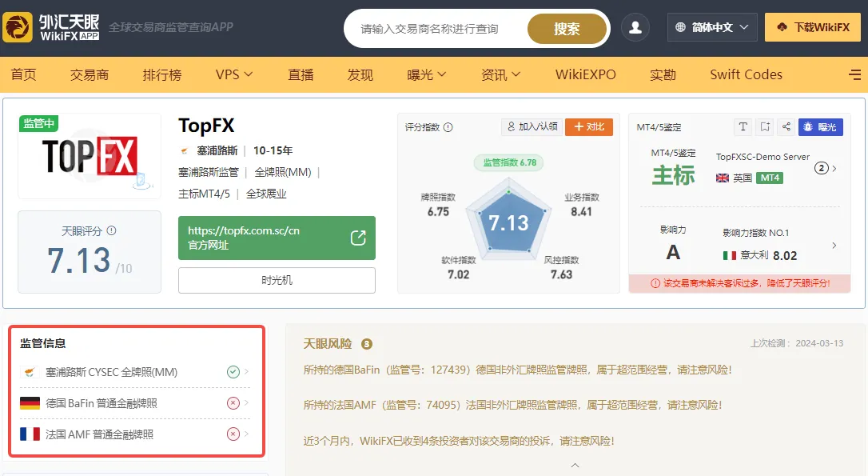
Task: Click the TopFX broker logo
Action: click(x=90, y=156)
